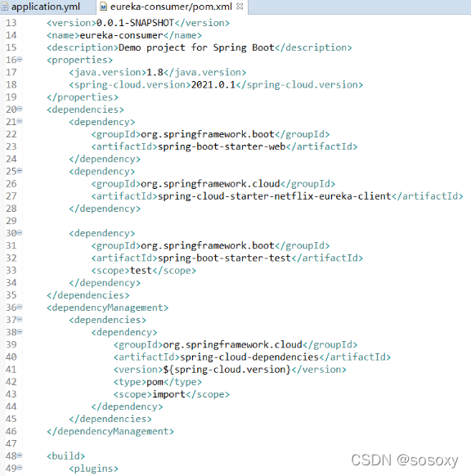Viewport: 471px width, 476px height.
Task: Click the ${spring-cloud.version} placeholder
Action: tap(227, 370)
